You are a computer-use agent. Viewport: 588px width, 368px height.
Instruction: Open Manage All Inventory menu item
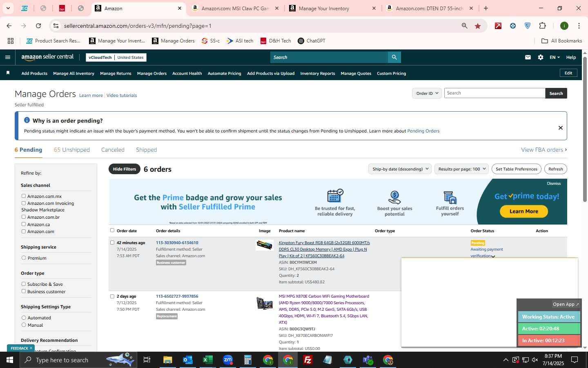click(x=73, y=74)
